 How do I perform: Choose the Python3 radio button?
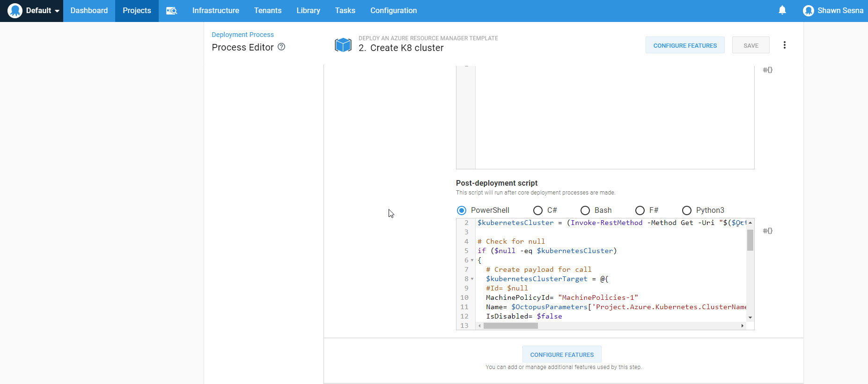[x=687, y=210]
